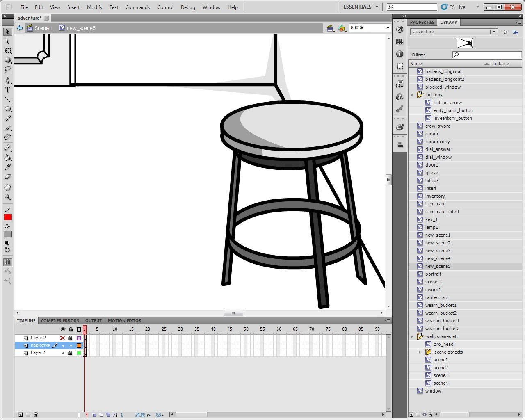This screenshot has height=420, width=525.
Task: Select the Subselection tool
Action: [7, 41]
